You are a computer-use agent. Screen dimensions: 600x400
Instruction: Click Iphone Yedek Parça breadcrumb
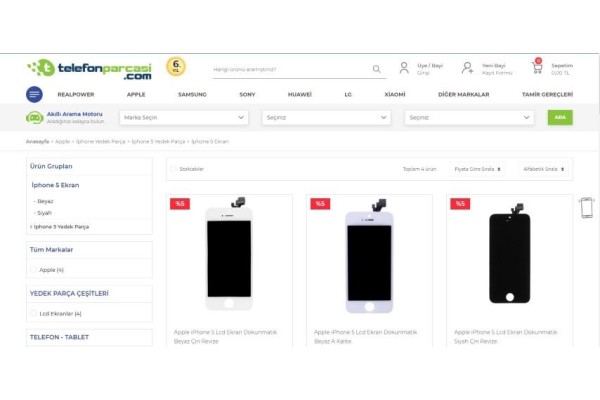point(101,142)
